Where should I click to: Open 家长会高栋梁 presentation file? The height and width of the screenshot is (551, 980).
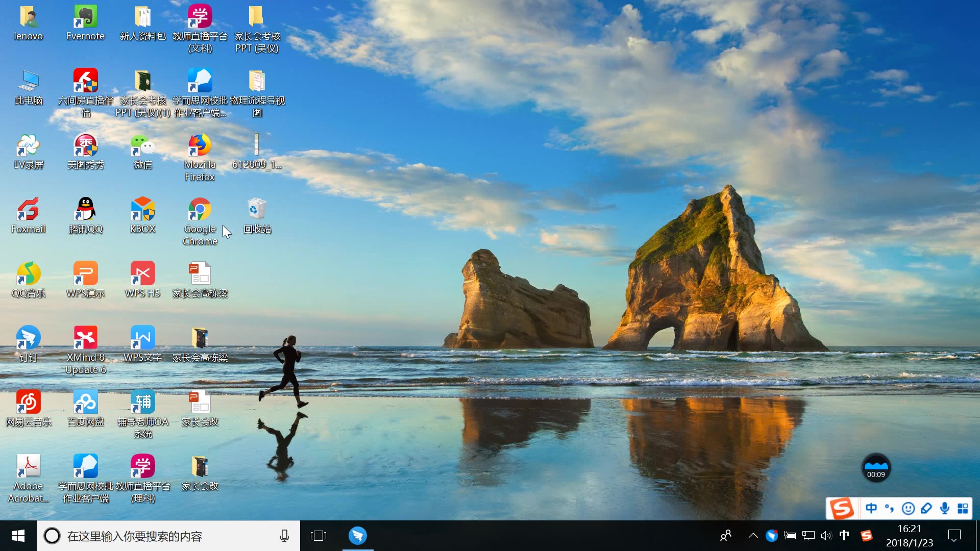[200, 280]
